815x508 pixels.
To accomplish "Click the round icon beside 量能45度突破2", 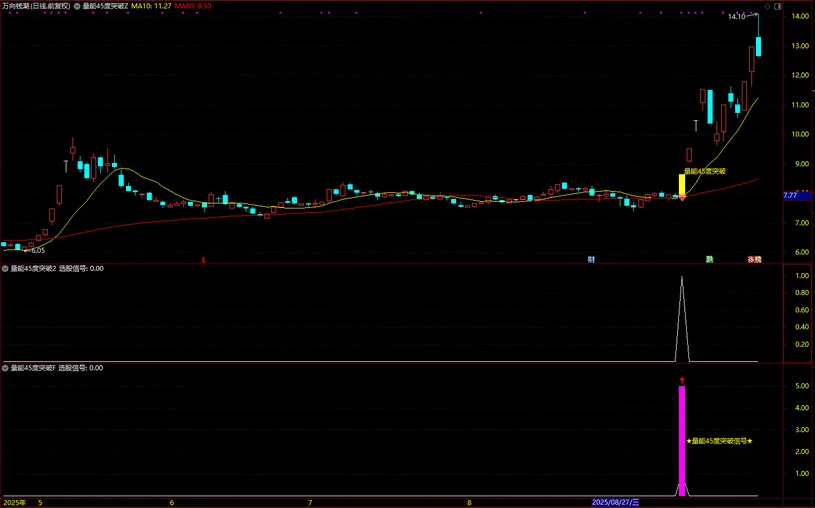I will pos(5,268).
